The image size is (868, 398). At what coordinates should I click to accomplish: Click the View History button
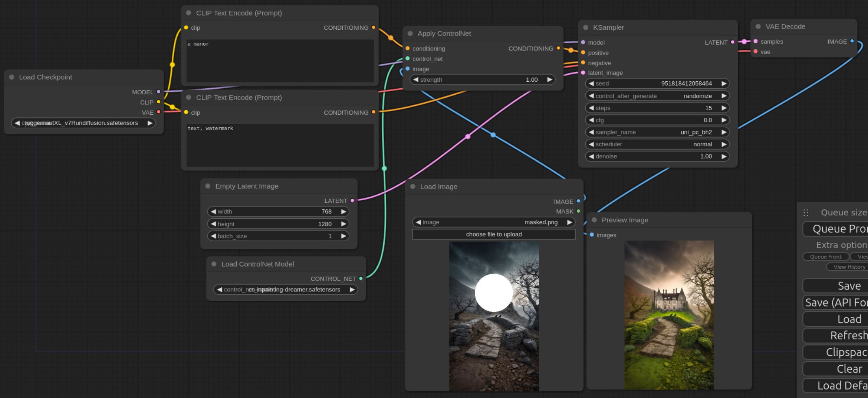click(x=848, y=267)
